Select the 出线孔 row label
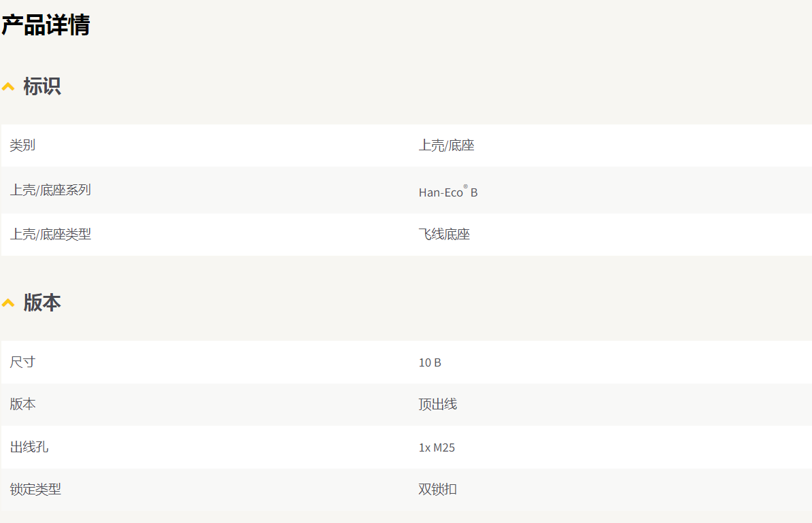Image resolution: width=812 pixels, height=523 pixels. click(29, 447)
